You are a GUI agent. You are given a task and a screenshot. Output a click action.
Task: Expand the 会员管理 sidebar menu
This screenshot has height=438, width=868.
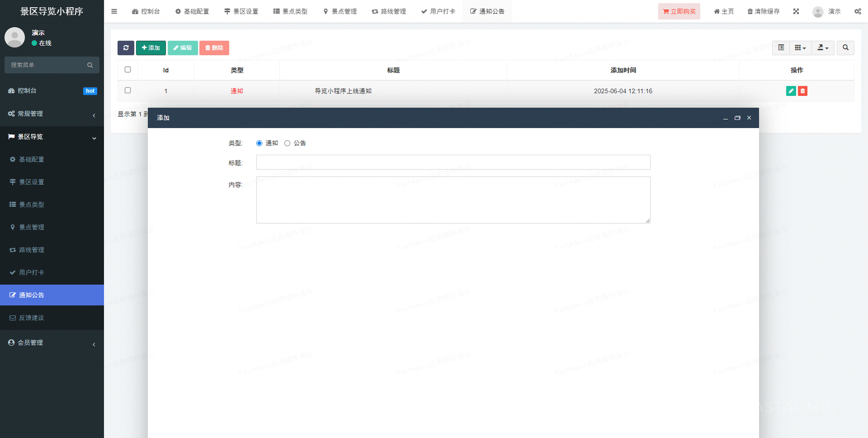pyautogui.click(x=52, y=343)
